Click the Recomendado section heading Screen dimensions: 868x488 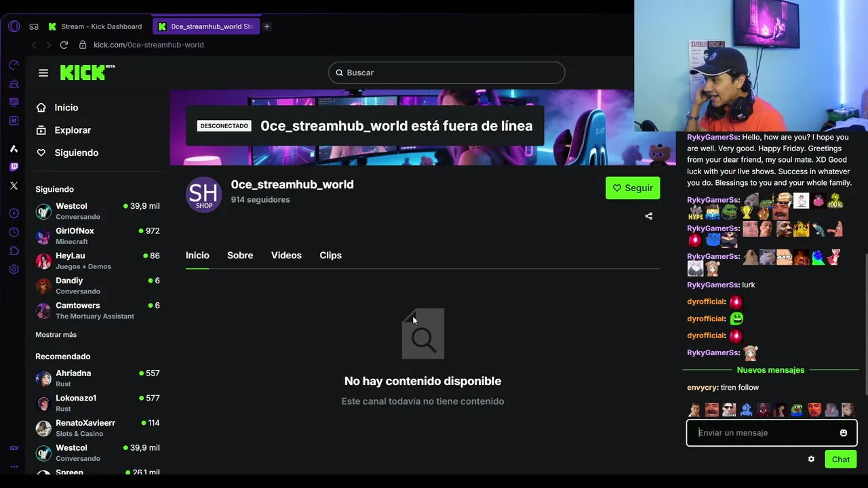click(63, 357)
